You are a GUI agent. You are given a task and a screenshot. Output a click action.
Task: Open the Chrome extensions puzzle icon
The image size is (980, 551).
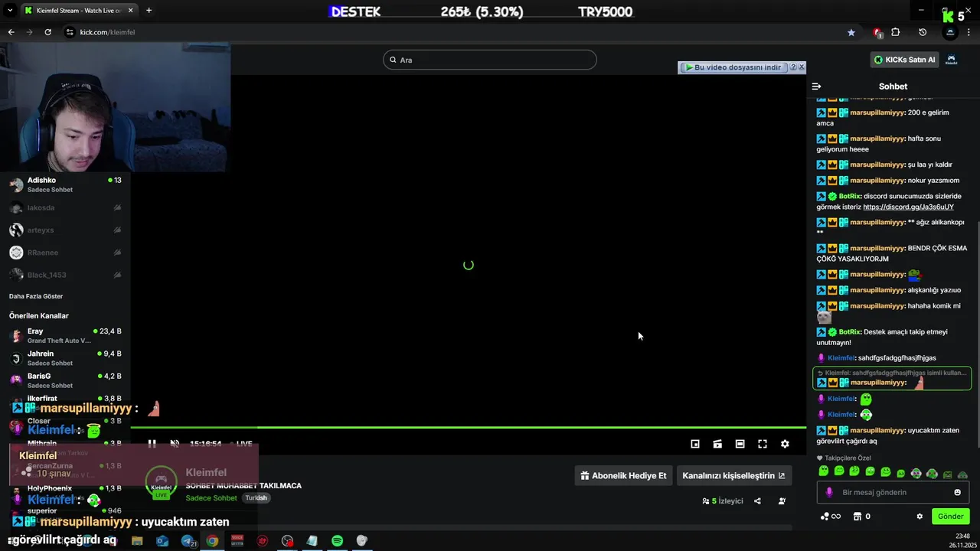coord(896,32)
